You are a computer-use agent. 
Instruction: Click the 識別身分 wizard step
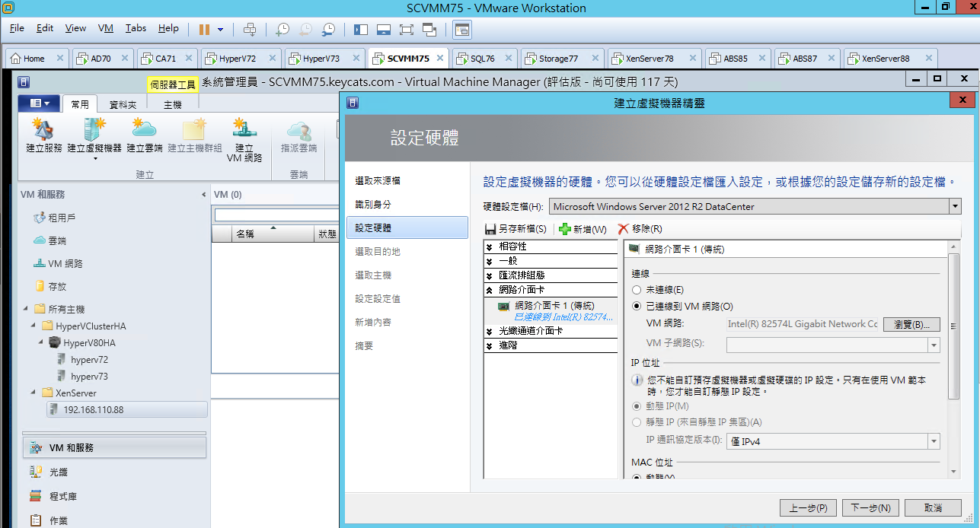[x=373, y=204]
